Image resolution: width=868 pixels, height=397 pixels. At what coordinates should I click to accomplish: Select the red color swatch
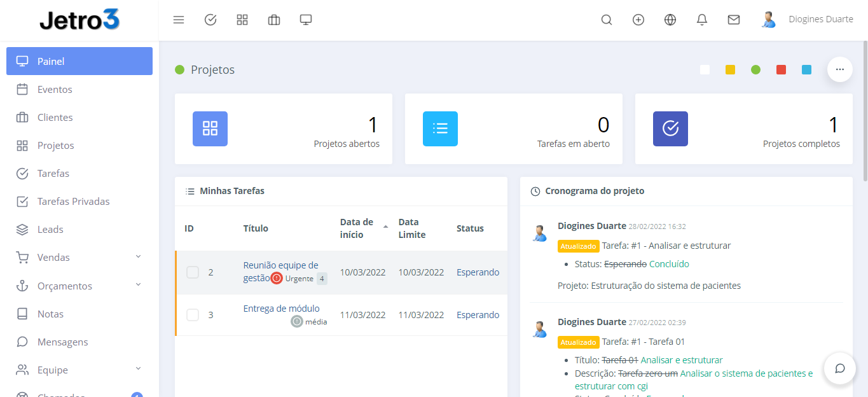(781, 70)
